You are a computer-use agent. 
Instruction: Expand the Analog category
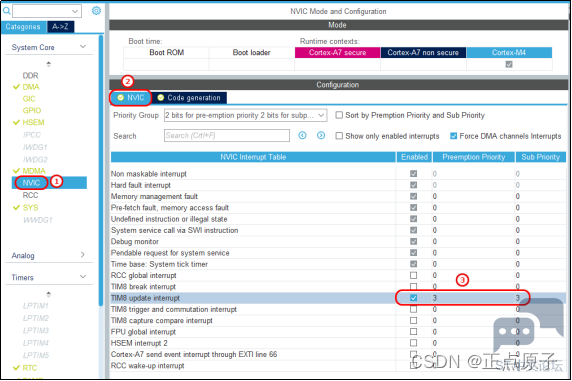click(x=82, y=255)
